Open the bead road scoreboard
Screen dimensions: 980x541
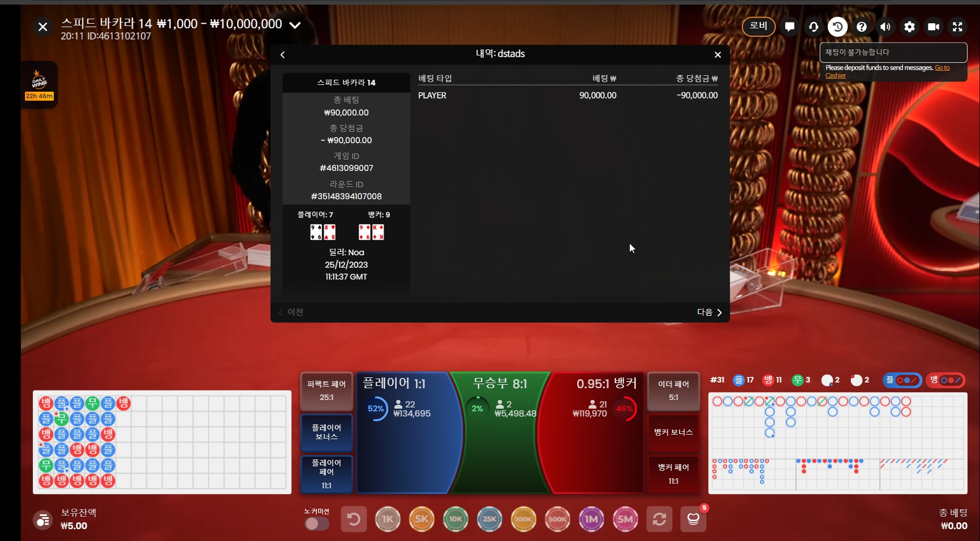coord(162,442)
